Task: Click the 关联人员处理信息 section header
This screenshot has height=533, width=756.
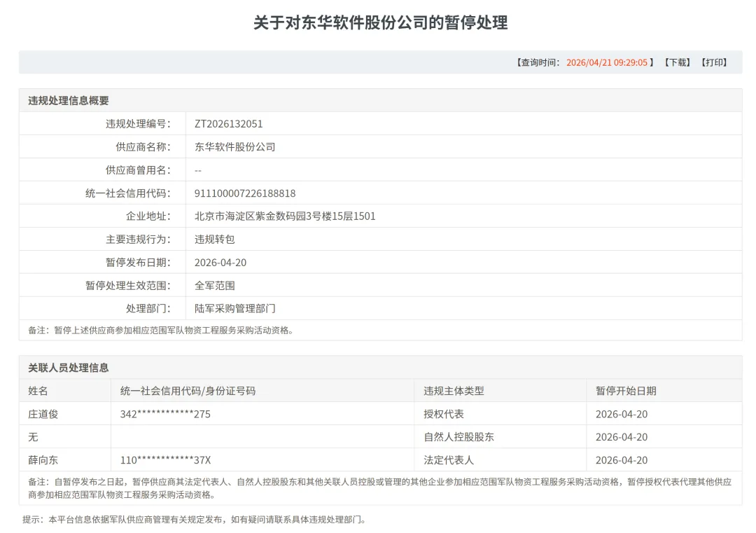Action: (x=69, y=368)
